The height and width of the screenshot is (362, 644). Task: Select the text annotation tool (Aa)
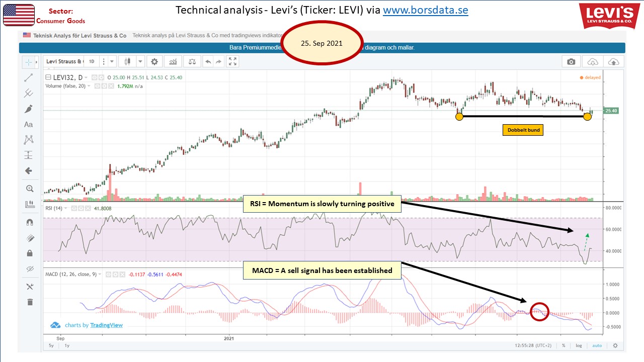pyautogui.click(x=29, y=124)
